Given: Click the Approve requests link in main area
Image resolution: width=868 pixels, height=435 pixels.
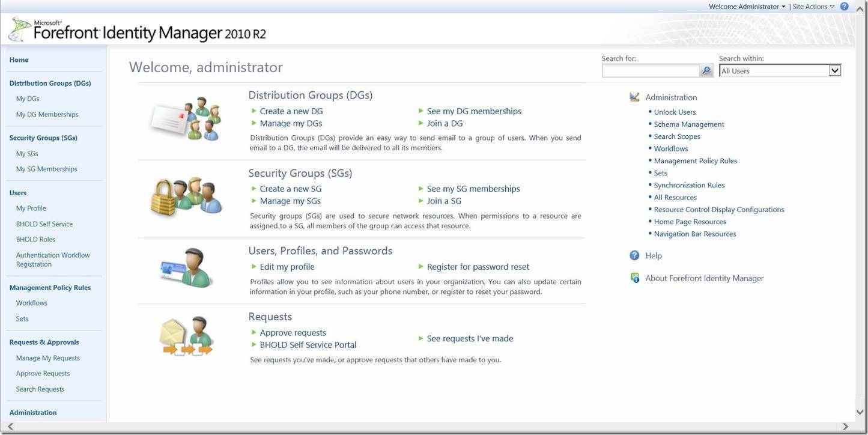Looking at the screenshot, I should tap(293, 332).
